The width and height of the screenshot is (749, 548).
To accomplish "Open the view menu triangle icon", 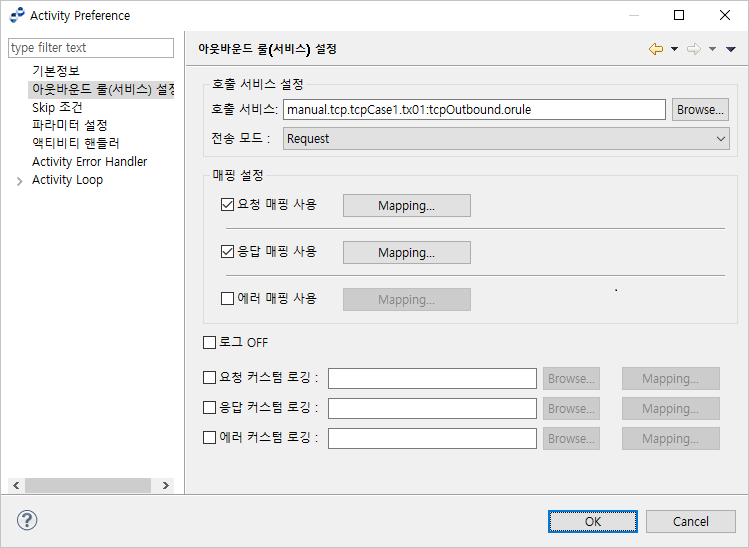I will [731, 49].
